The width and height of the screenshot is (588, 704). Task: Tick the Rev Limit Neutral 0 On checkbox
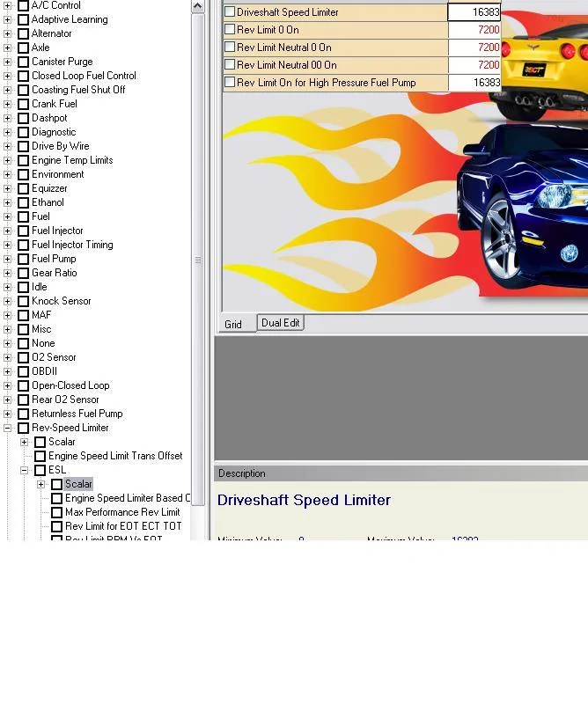[x=230, y=47]
